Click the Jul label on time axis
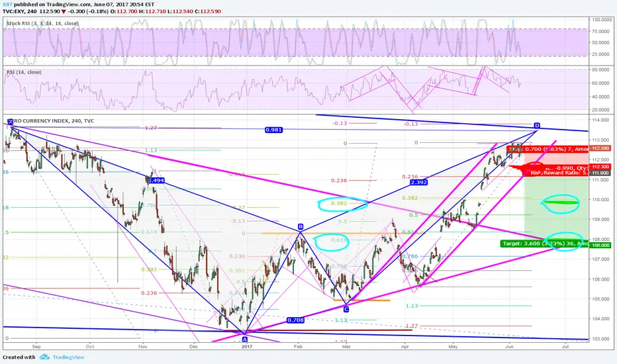 tap(565, 347)
